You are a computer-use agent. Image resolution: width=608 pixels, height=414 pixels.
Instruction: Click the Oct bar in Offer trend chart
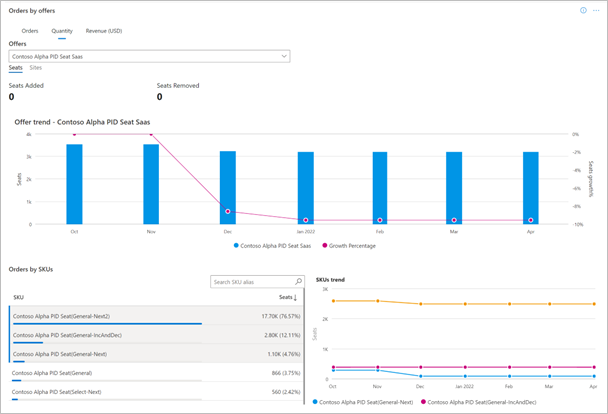[74, 184]
